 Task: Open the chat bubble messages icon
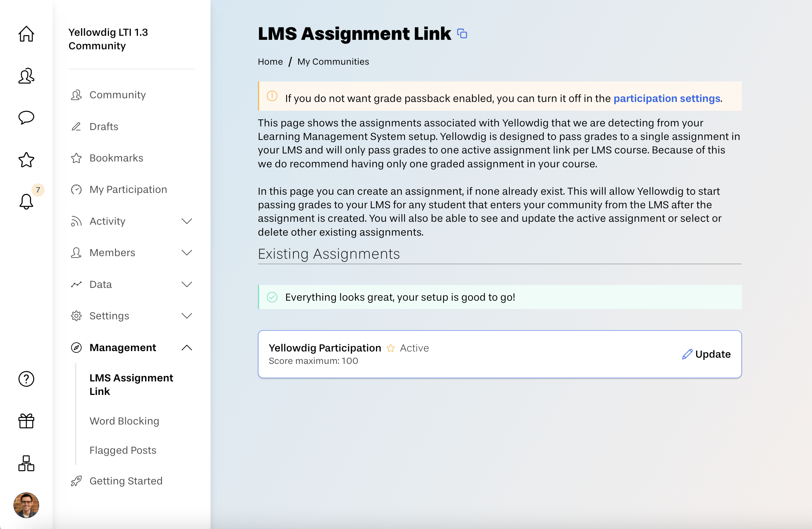(26, 118)
